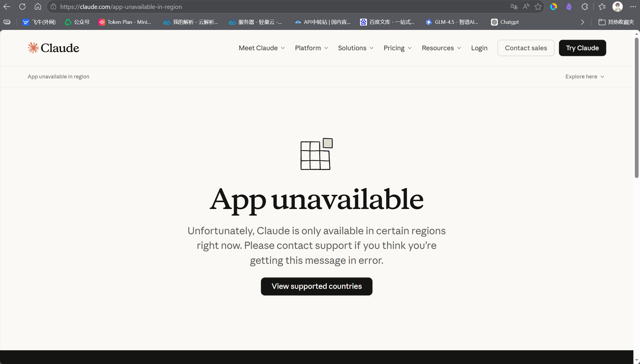Show more bookmarks chevron
This screenshot has height=364, width=640.
(x=582, y=22)
